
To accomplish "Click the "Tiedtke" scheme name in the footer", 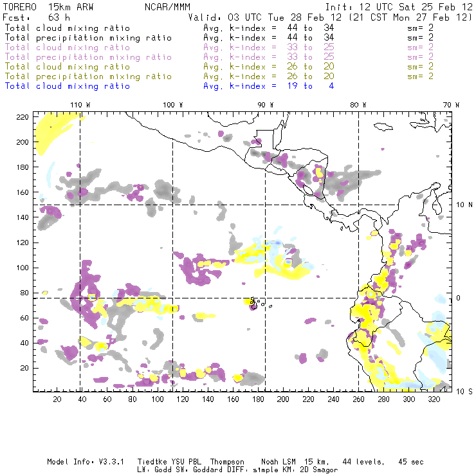I will 152,462.
